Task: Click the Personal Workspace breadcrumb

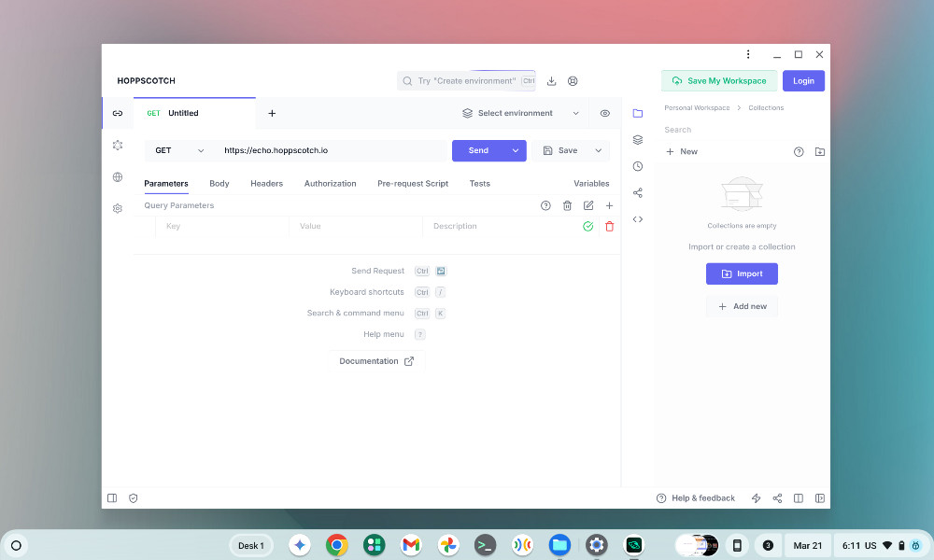Action: click(x=697, y=107)
